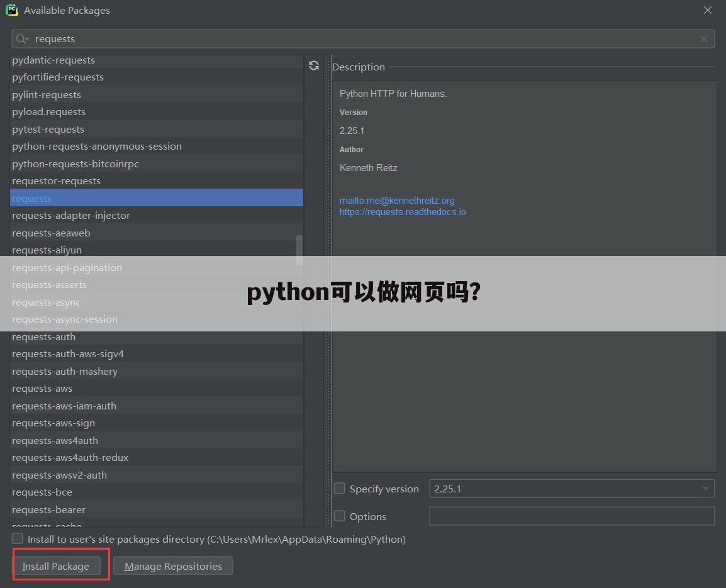Screen dimensions: 726x588
Task: Refresh the available packages list
Action: point(313,65)
